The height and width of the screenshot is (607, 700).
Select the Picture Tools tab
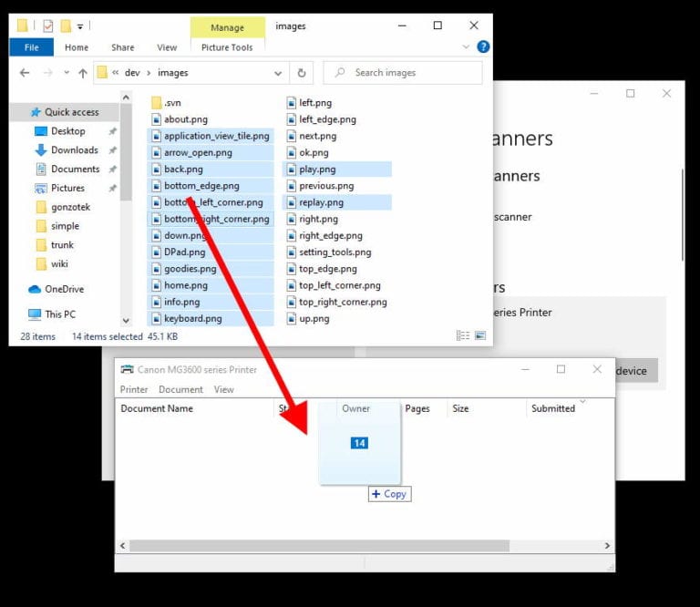point(227,47)
